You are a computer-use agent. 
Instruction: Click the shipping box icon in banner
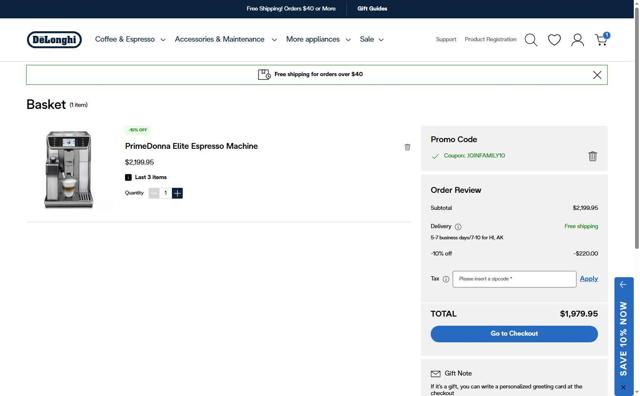[x=264, y=74]
